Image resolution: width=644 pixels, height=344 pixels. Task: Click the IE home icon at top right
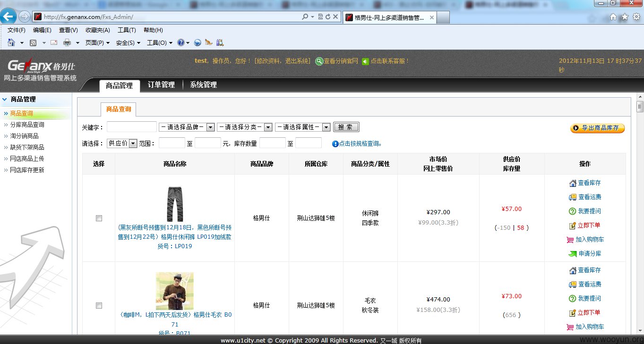[613, 17]
